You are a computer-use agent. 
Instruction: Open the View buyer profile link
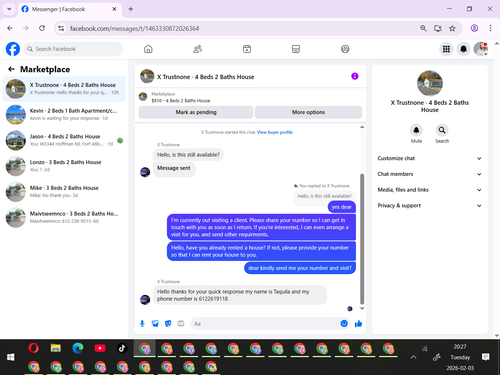click(x=275, y=132)
